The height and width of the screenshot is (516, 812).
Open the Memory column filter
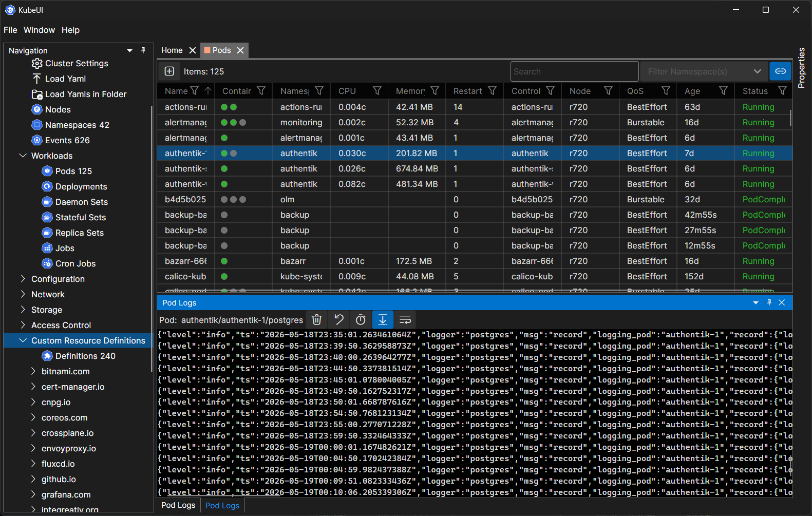(435, 91)
